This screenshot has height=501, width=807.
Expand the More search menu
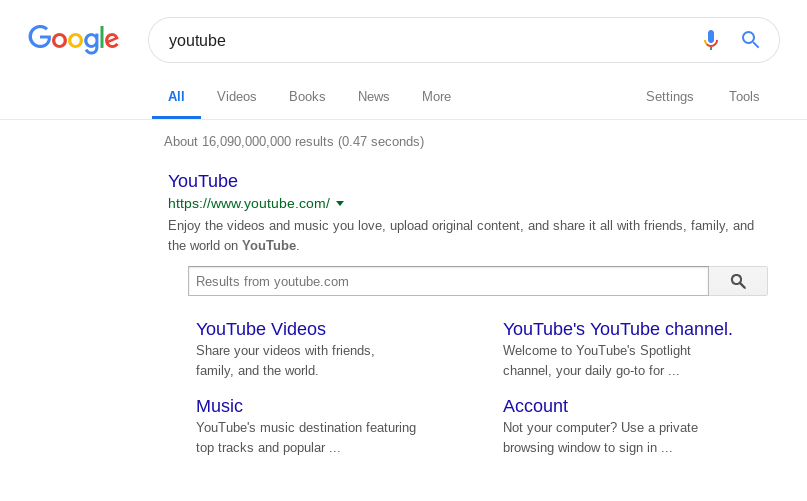(x=436, y=97)
